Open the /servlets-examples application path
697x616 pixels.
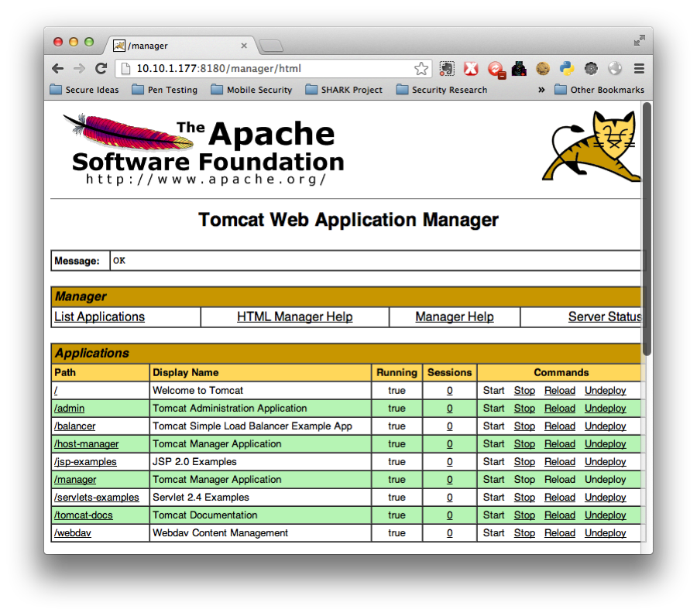(97, 497)
